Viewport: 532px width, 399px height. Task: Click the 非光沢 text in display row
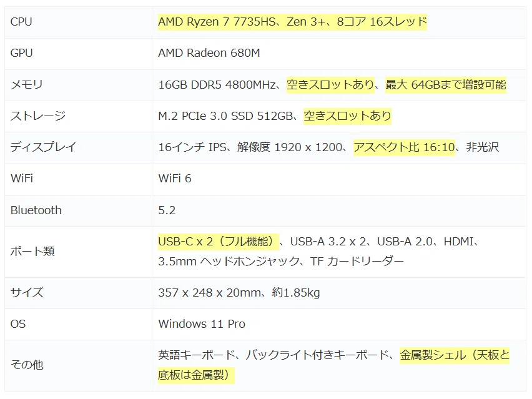click(x=483, y=147)
